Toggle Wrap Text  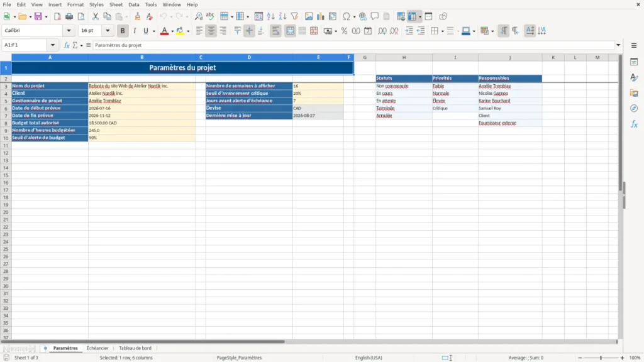(x=275, y=31)
